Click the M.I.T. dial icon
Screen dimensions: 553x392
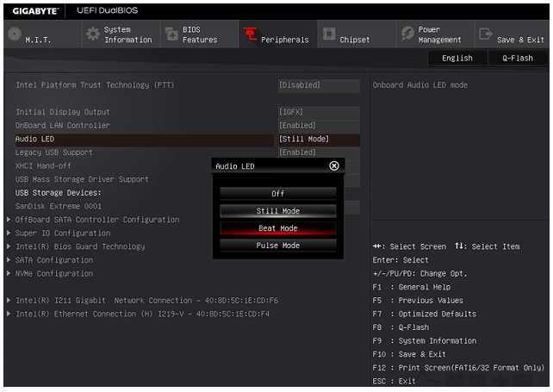tap(14, 34)
